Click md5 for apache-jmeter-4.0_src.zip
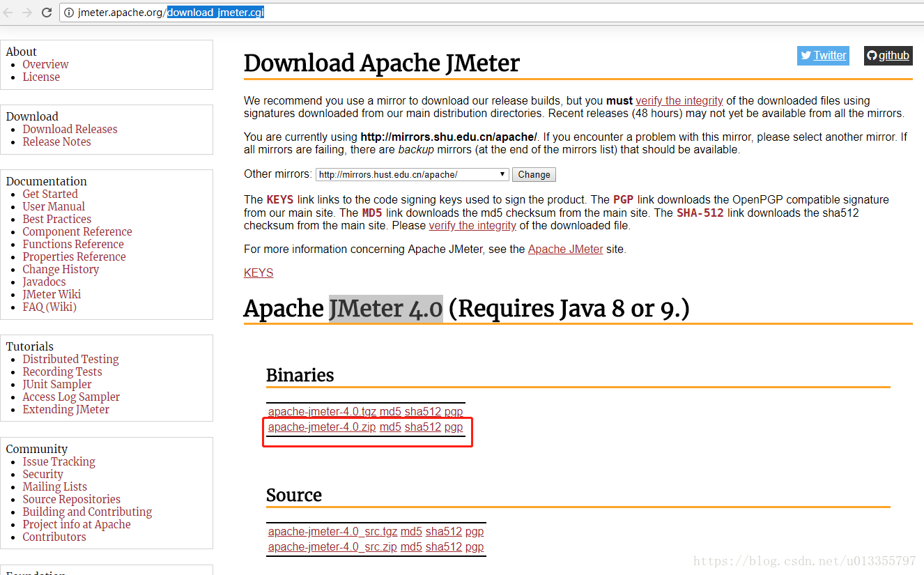Screen dimensions: 924x575 (x=411, y=546)
